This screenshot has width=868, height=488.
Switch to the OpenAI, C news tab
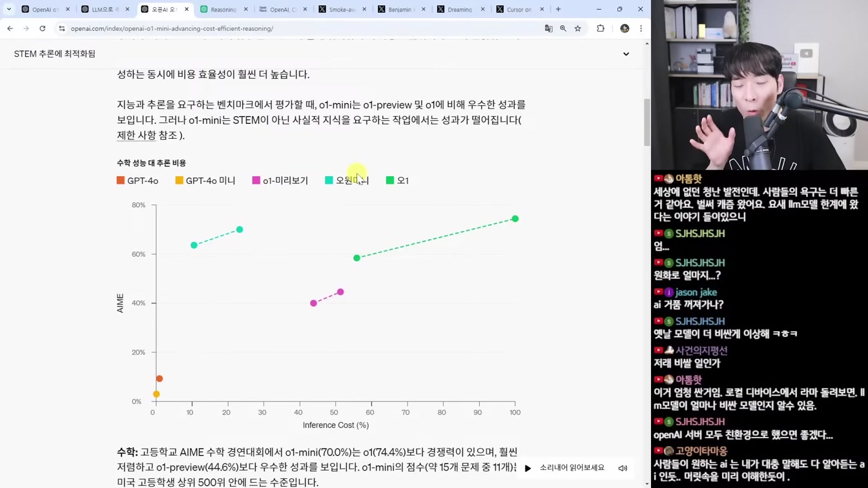[283, 10]
